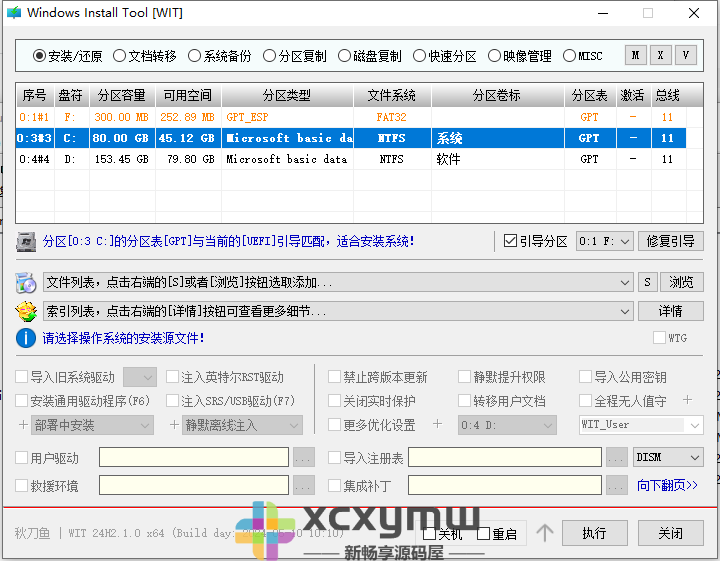The height and width of the screenshot is (561, 720).
Task: Open the boot partition 0:1 F: dropdown
Action: pyautogui.click(x=605, y=241)
